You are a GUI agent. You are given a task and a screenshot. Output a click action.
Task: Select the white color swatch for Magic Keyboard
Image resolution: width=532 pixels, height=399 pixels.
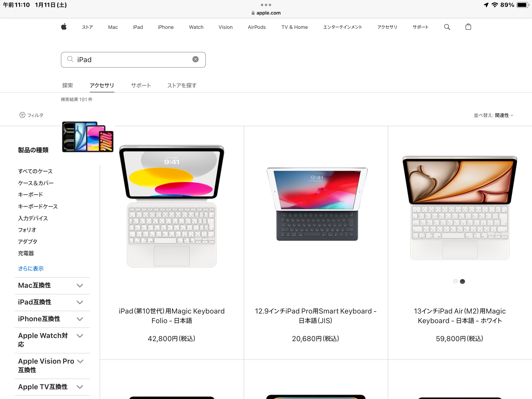[x=455, y=281]
